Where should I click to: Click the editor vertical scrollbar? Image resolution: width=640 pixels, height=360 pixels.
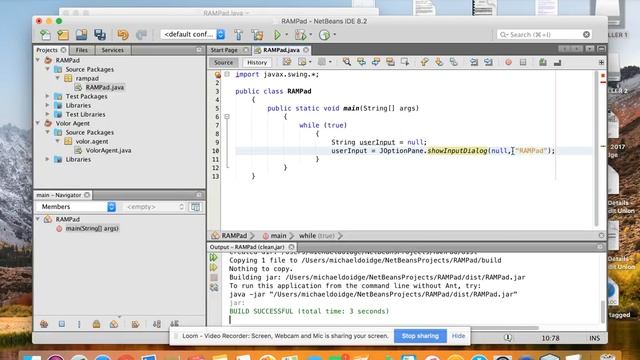pyautogui.click(x=596, y=149)
